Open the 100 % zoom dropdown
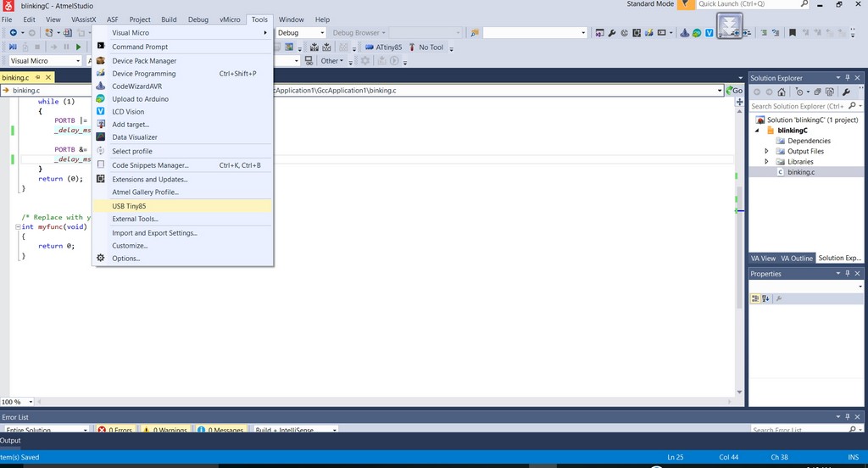Screen dimensions: 868x468 point(31,402)
